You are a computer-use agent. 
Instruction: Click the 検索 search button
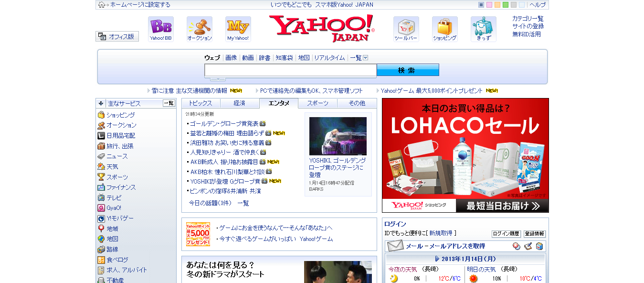tap(408, 70)
